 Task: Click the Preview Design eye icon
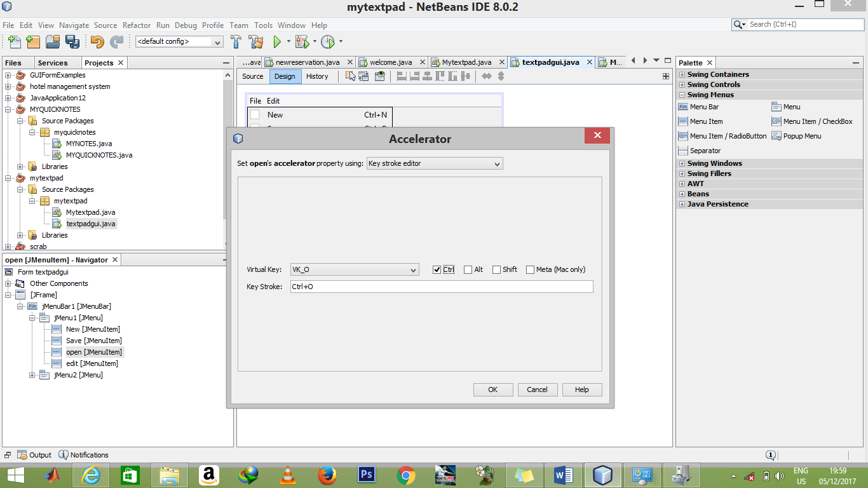tap(380, 76)
